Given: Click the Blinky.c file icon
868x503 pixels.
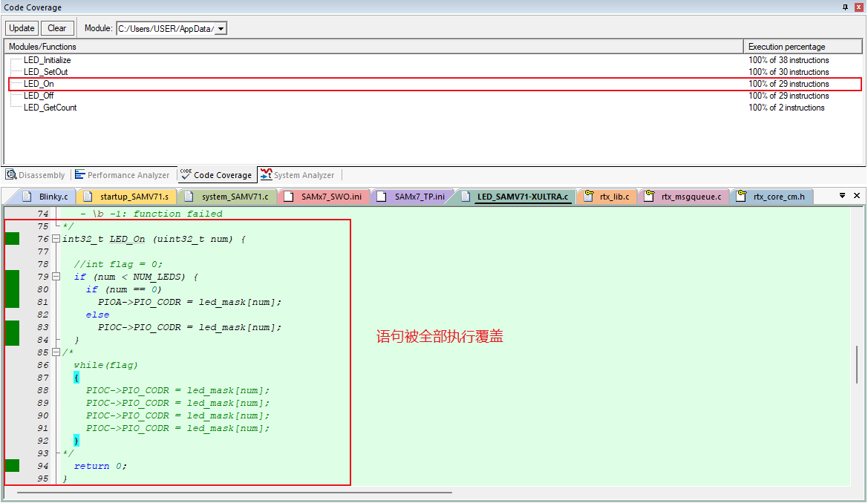Looking at the screenshot, I should pyautogui.click(x=27, y=197).
